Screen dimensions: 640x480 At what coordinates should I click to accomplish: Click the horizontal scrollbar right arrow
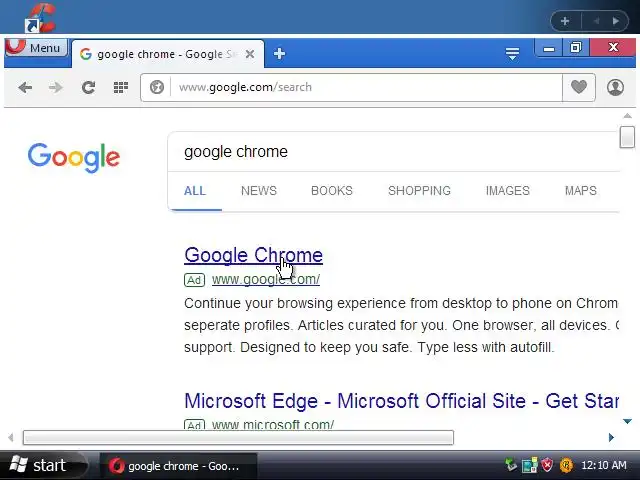(611, 438)
